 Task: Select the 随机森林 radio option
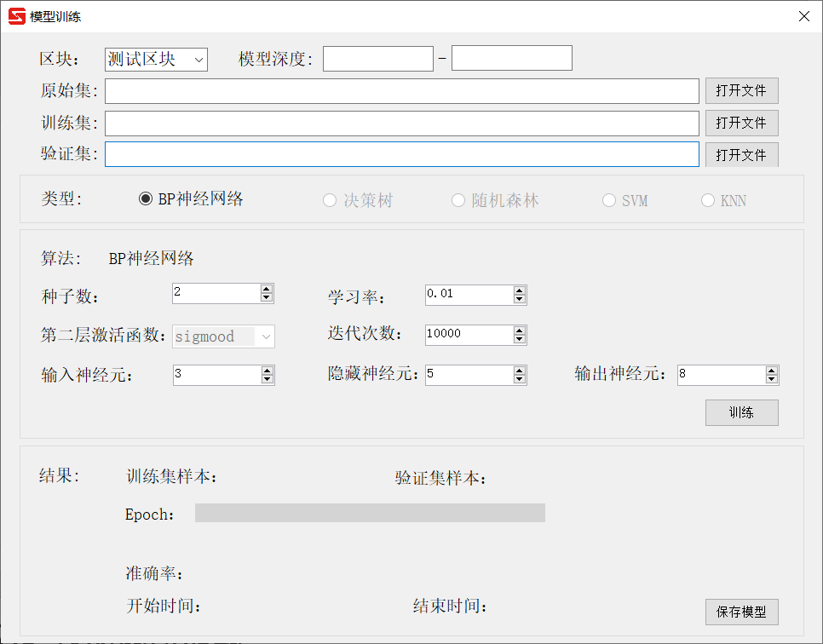pyautogui.click(x=458, y=200)
